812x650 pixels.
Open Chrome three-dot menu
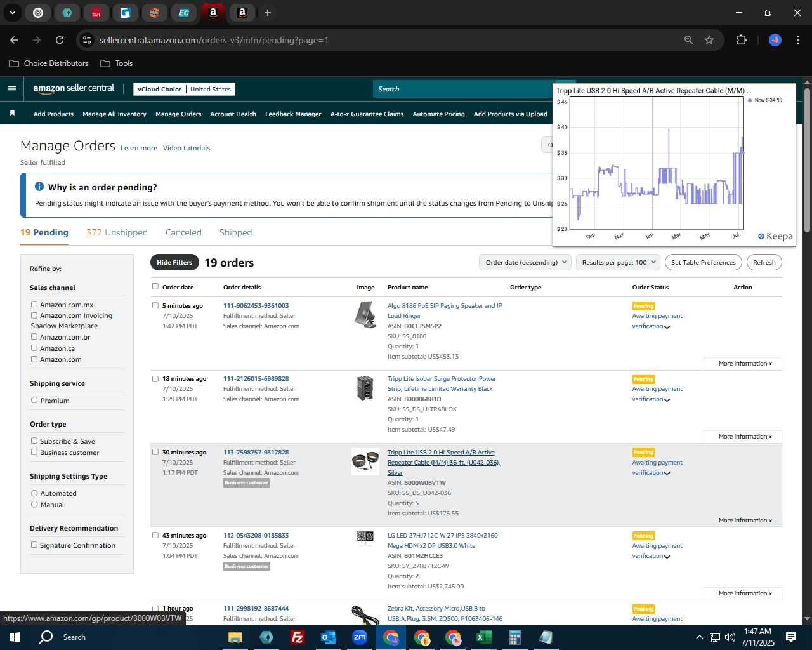(x=797, y=40)
